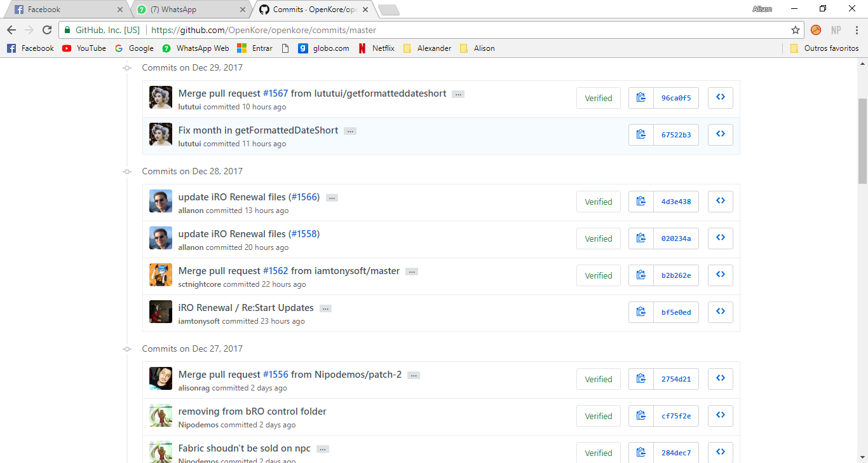Viewport: 868px width, 463px height.
Task: Browse repository at commit bf5e0ed
Action: (721, 312)
